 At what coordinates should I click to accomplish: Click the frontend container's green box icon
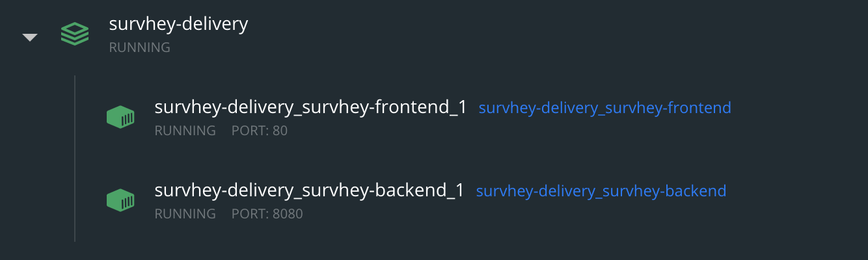(x=120, y=117)
